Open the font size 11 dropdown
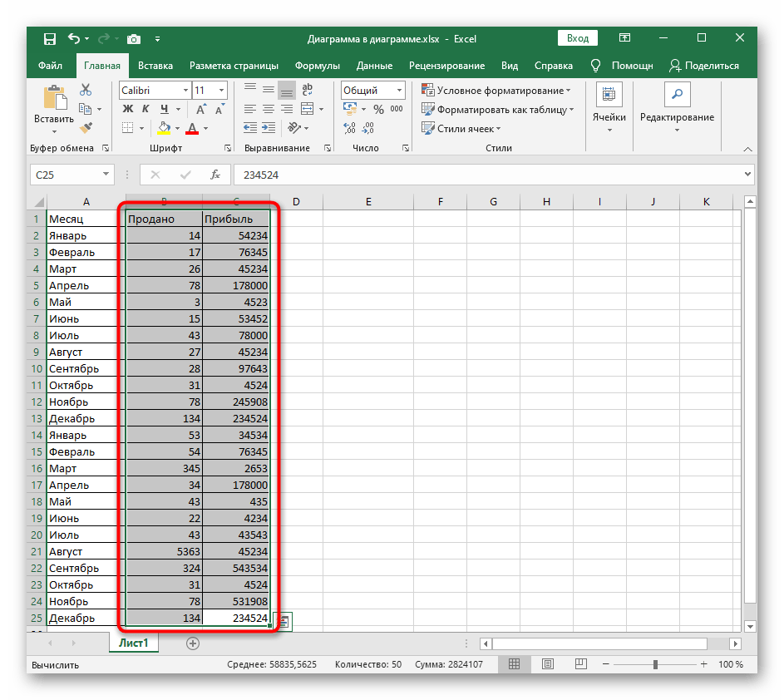Image resolution: width=784 pixels, height=700 pixels. point(221,91)
